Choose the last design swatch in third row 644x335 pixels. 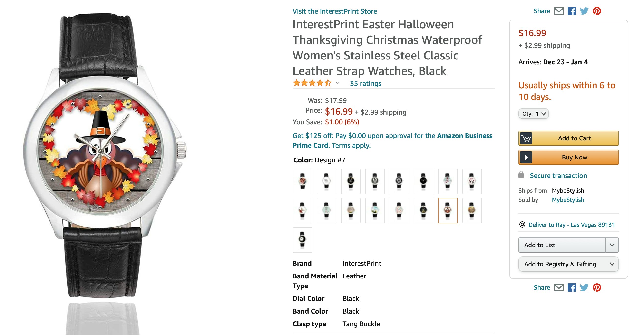coord(302,240)
